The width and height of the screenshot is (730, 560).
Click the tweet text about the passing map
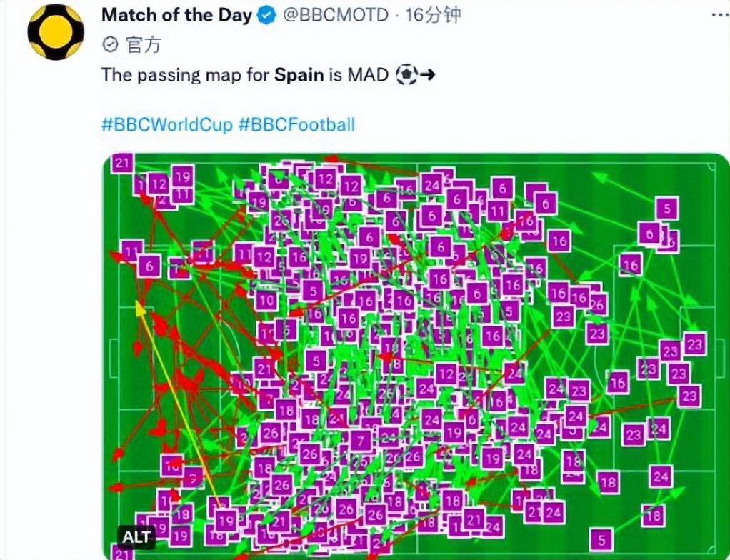tap(186, 75)
